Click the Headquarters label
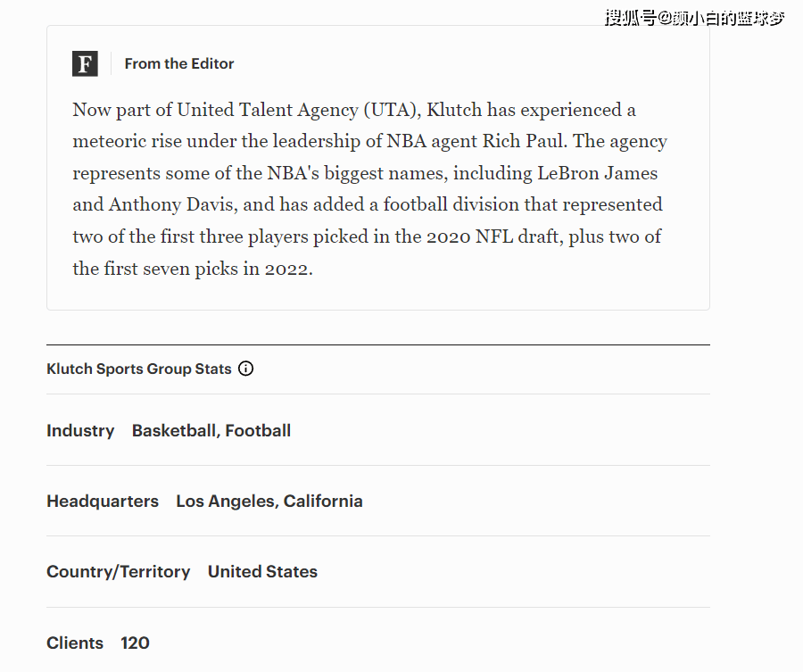The height and width of the screenshot is (672, 803). click(103, 501)
